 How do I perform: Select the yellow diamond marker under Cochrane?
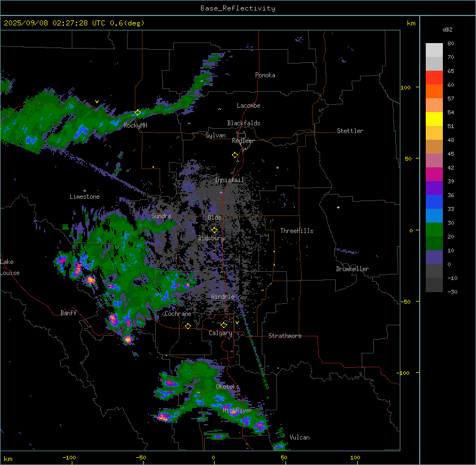click(x=188, y=326)
